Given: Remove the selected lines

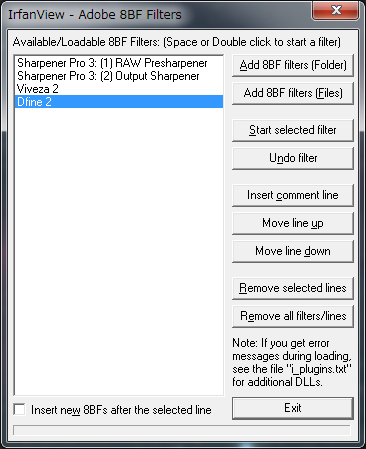Looking at the screenshot, I should tap(293, 288).
